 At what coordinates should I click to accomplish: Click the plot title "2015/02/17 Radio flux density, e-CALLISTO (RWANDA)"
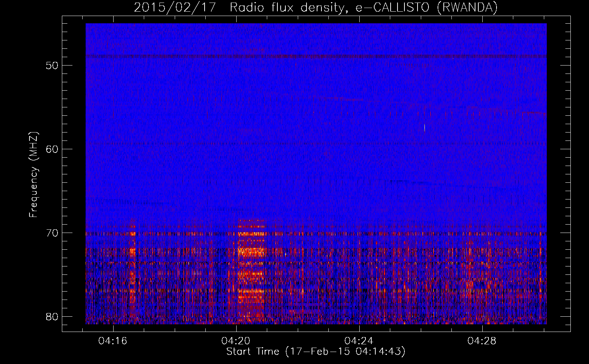coord(316,7)
